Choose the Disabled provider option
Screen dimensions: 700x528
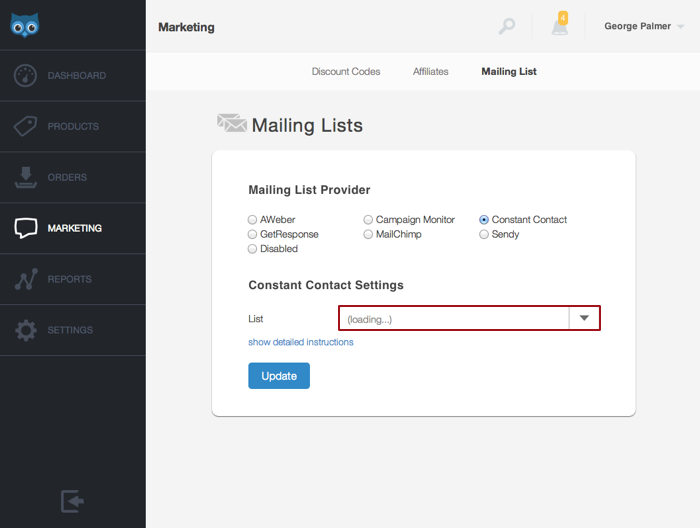coord(252,249)
